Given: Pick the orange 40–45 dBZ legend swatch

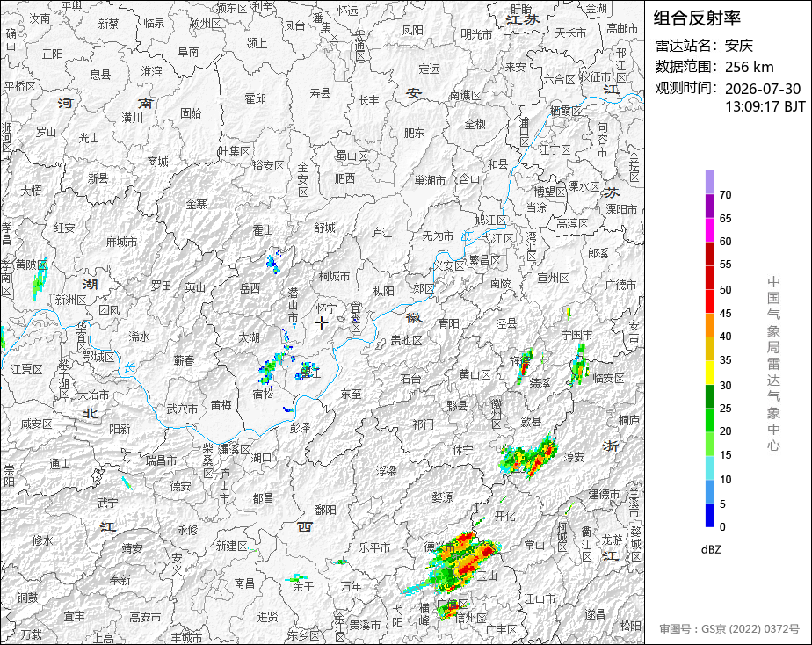Looking at the screenshot, I should click(709, 325).
